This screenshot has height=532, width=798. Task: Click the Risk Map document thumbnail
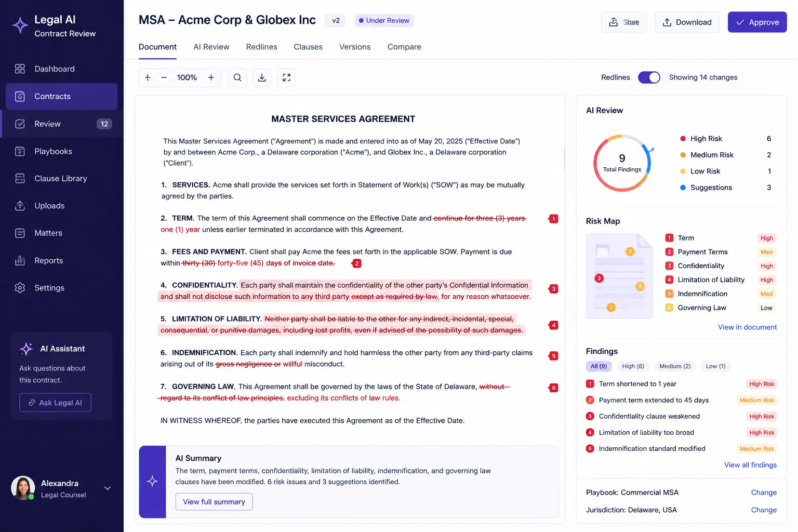(619, 276)
